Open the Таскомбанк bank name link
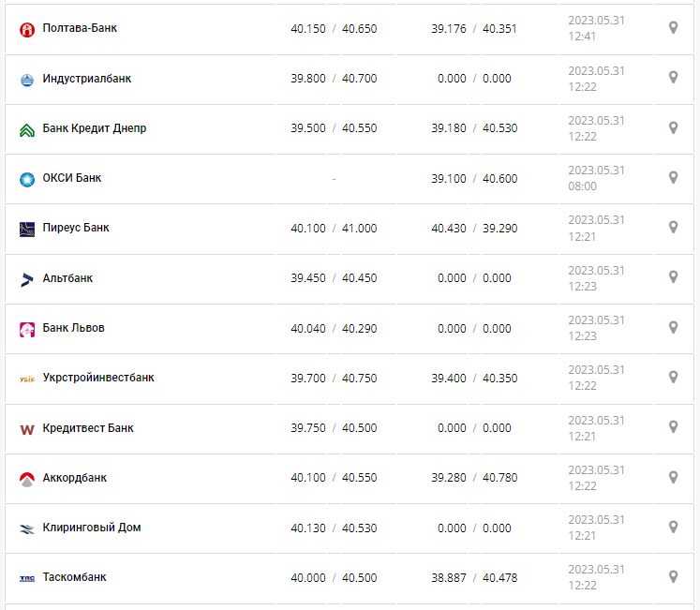Screen dimensions: 700x610 tap(75, 577)
